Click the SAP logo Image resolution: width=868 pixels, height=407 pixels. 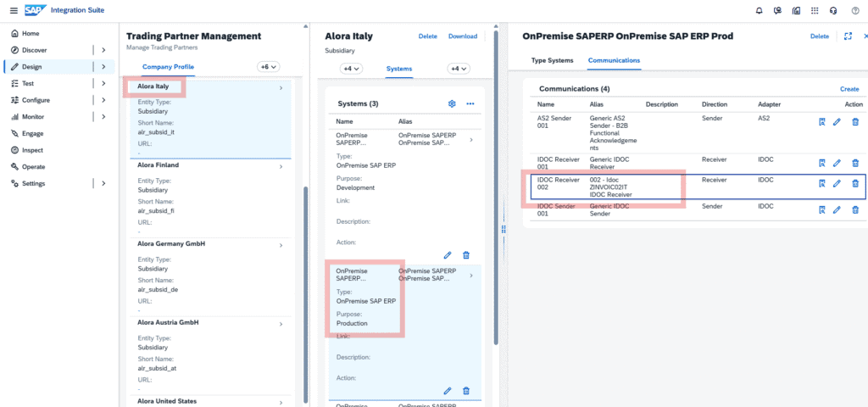coord(34,10)
